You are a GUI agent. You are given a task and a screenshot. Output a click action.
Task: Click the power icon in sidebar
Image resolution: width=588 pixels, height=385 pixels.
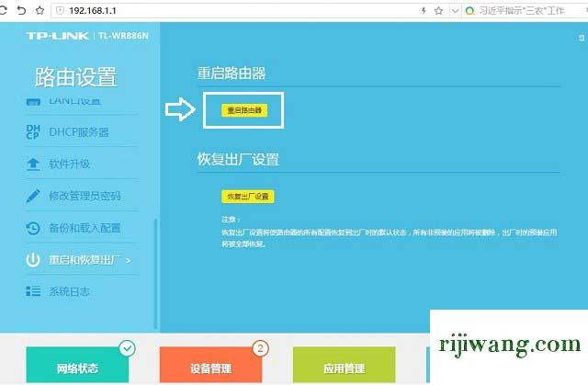pyautogui.click(x=33, y=260)
